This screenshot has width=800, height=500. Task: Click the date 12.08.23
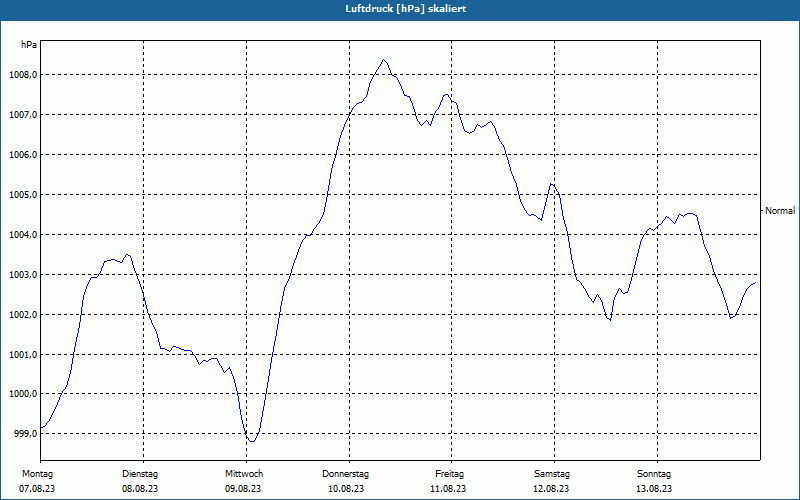[x=551, y=489]
